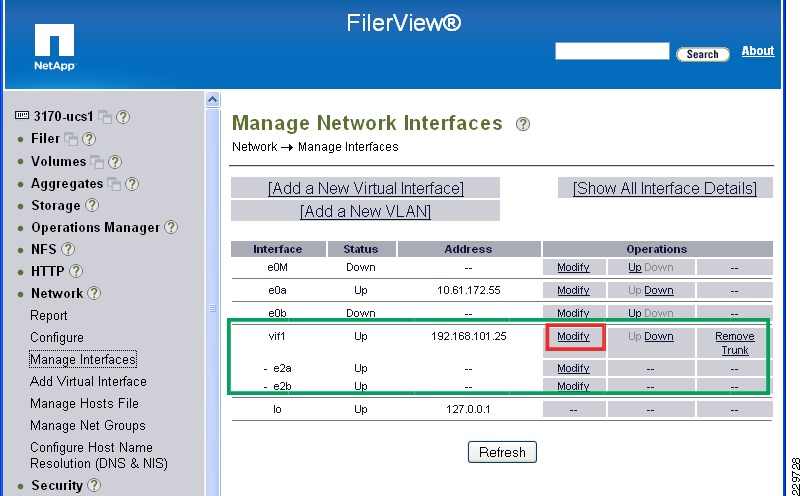Bring interface vif1 Down

(659, 336)
